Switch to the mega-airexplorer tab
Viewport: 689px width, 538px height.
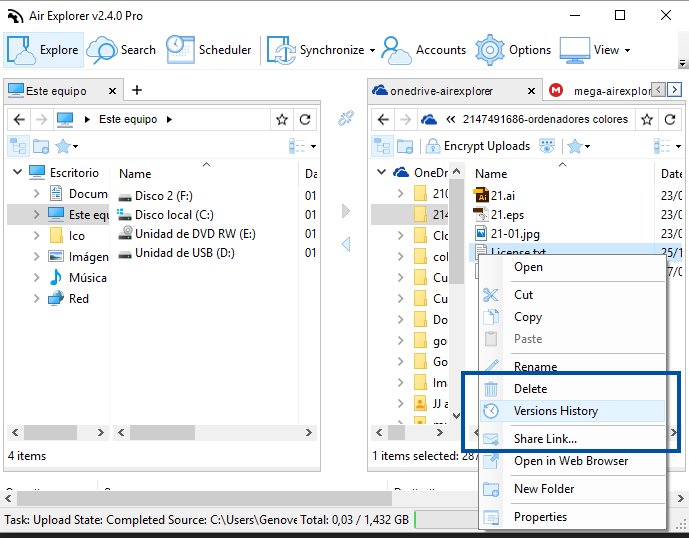tap(600, 91)
